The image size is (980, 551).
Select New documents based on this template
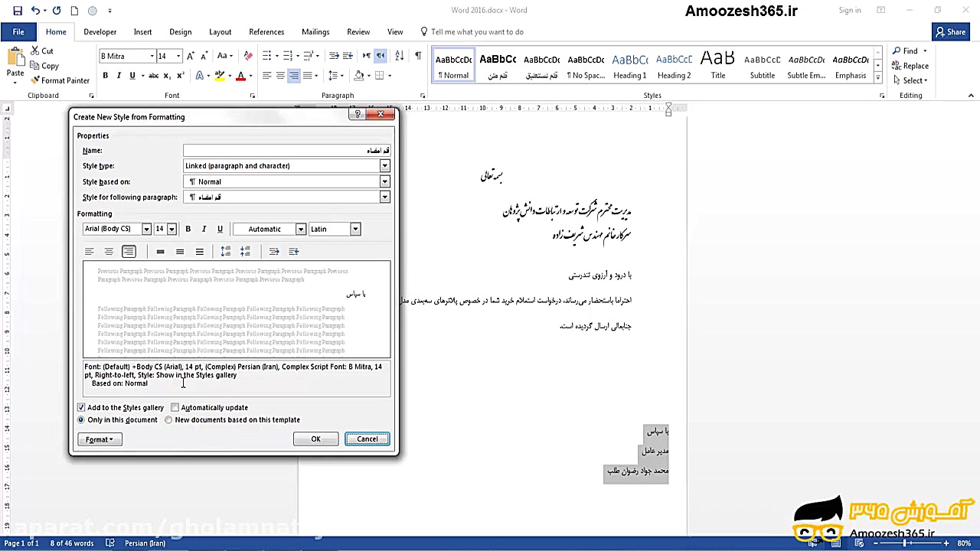[168, 419]
